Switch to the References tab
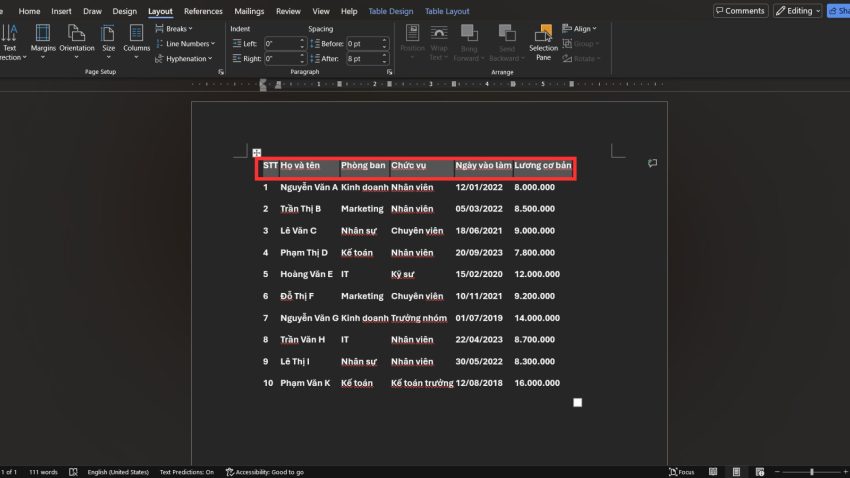This screenshot has width=850, height=478. (x=203, y=11)
